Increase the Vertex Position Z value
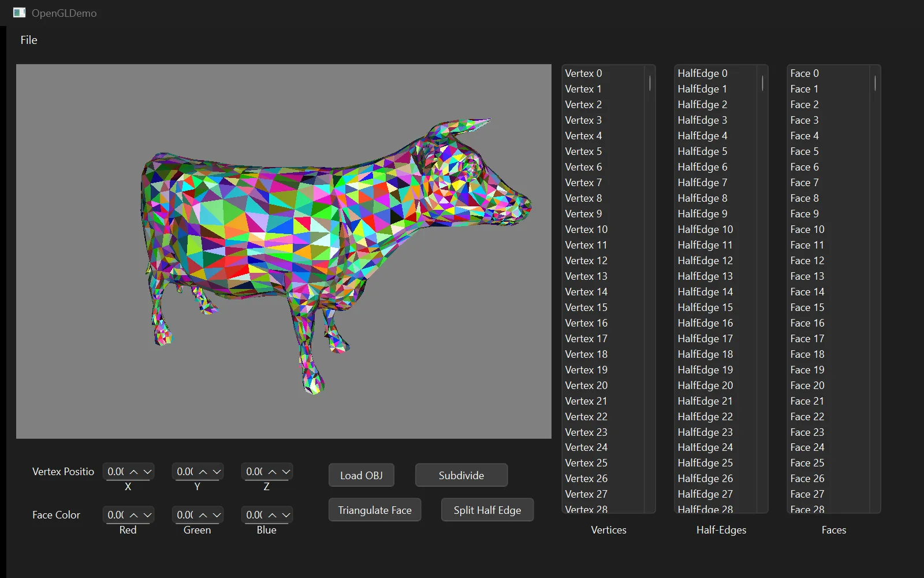 (x=273, y=472)
